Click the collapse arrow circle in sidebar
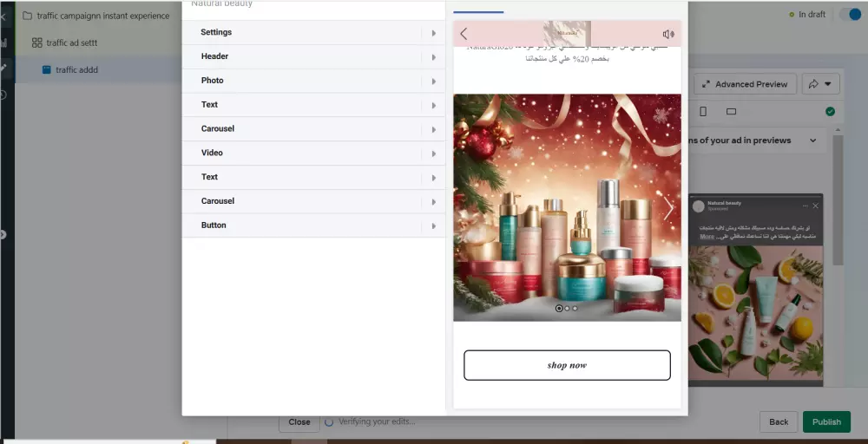This screenshot has width=868, height=444. pyautogui.click(x=3, y=234)
